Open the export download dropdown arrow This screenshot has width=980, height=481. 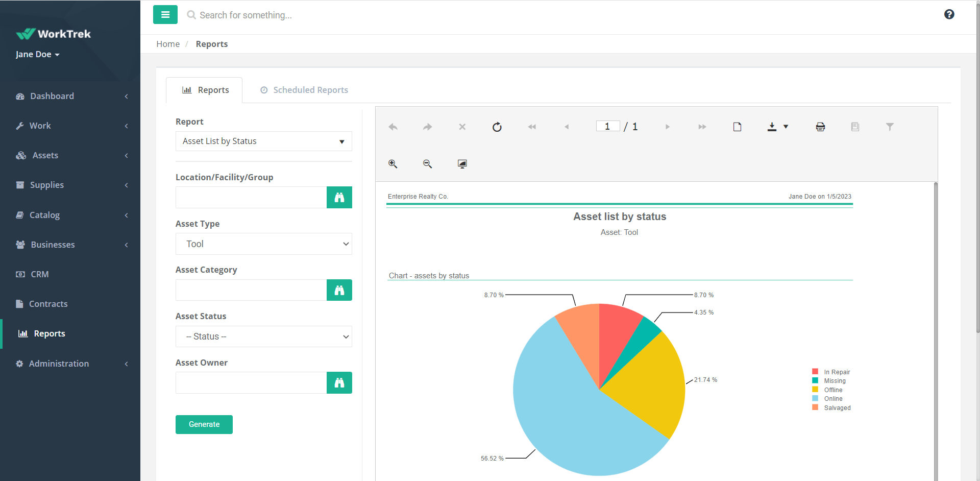pos(786,127)
